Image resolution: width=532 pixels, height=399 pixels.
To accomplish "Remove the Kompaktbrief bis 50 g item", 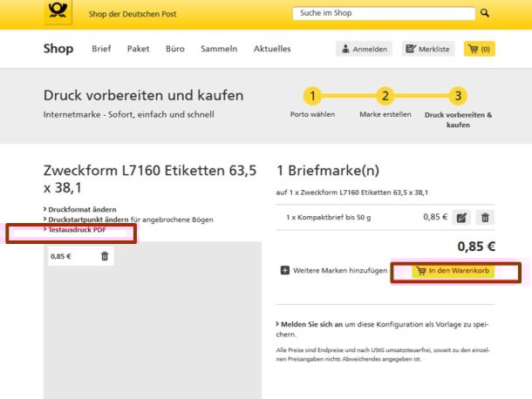I will click(x=485, y=217).
